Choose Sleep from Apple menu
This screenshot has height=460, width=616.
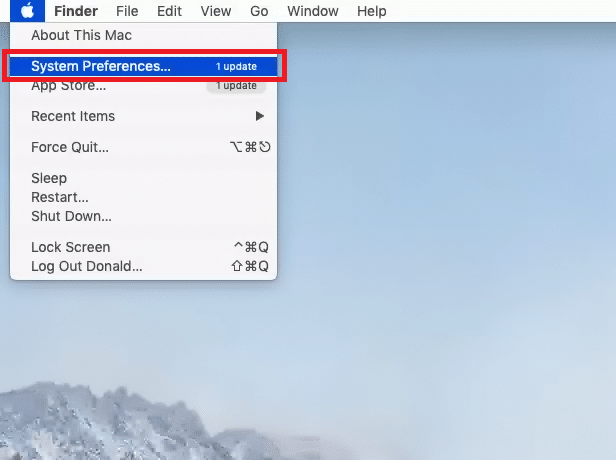143,178
